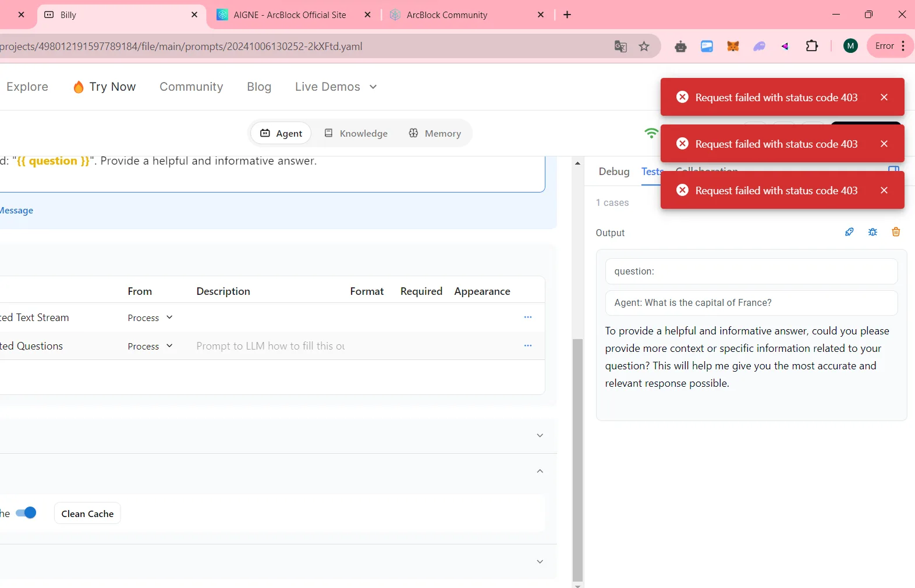Close the ArcBlock Community tab

(541, 15)
